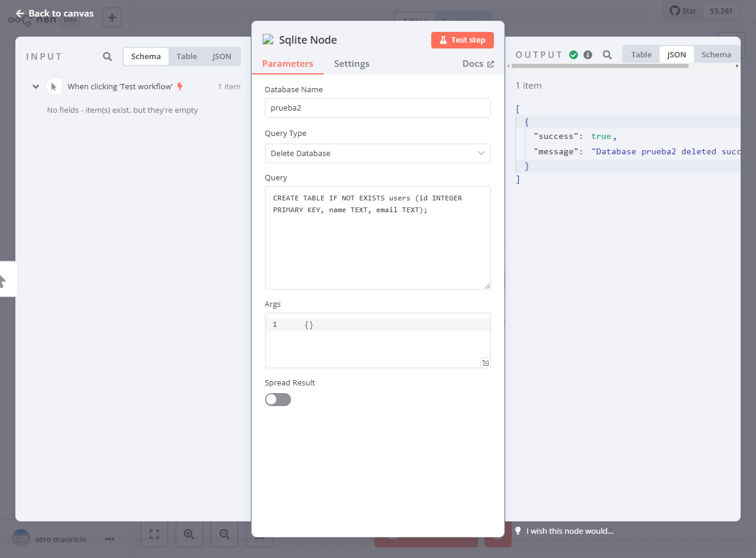Select the Table tab in OUTPUT

[641, 54]
